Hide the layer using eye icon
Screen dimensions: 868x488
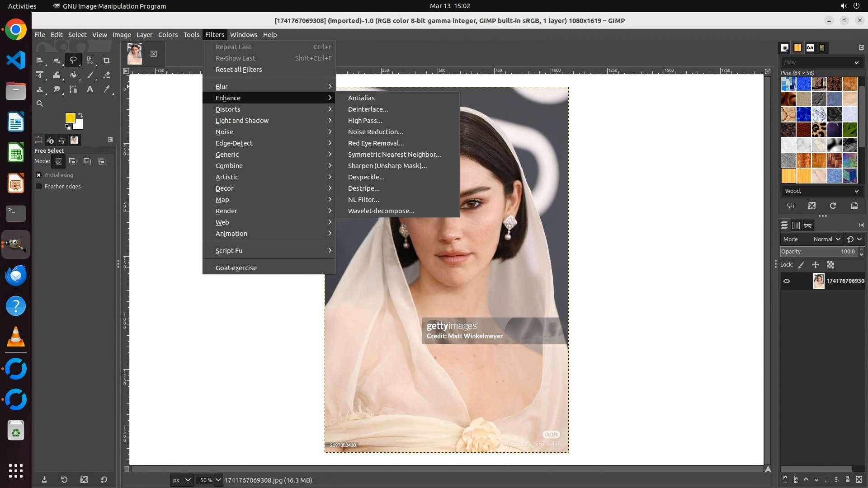click(x=787, y=281)
